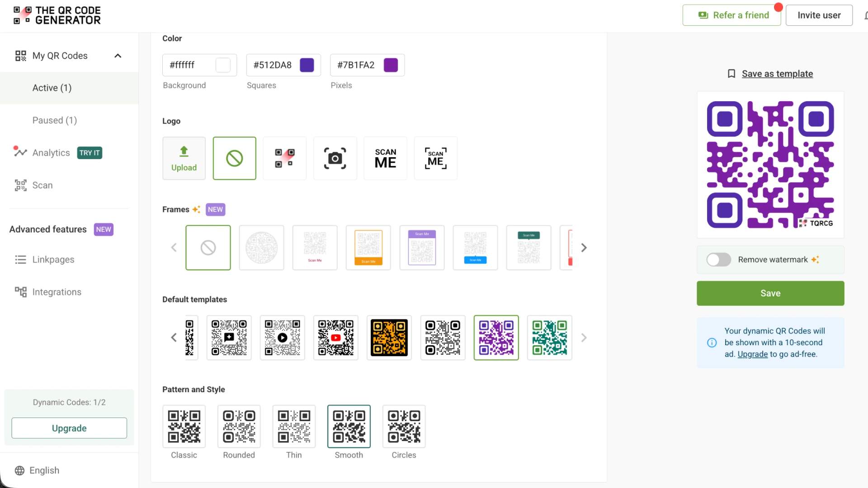Choose the play-button QR template

pos(283,338)
